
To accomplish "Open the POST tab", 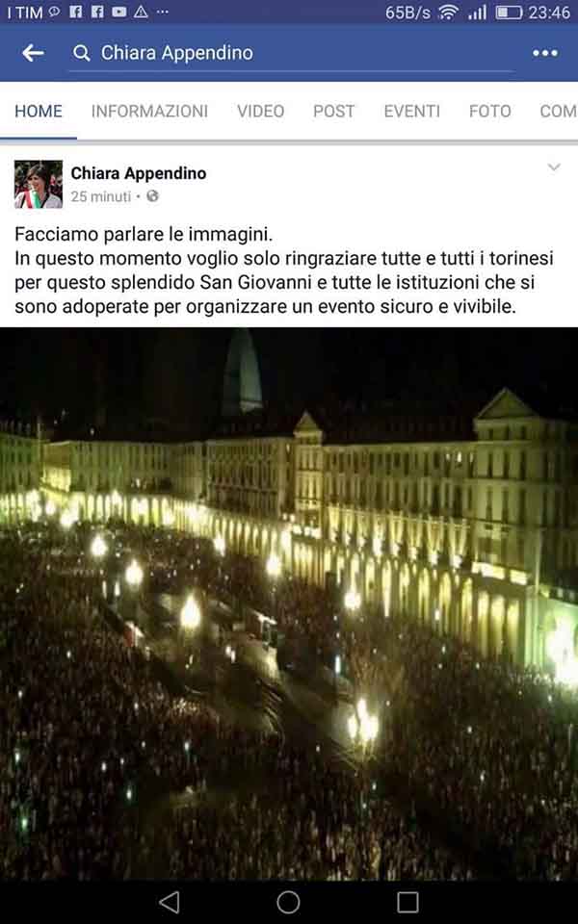I will pos(334,111).
